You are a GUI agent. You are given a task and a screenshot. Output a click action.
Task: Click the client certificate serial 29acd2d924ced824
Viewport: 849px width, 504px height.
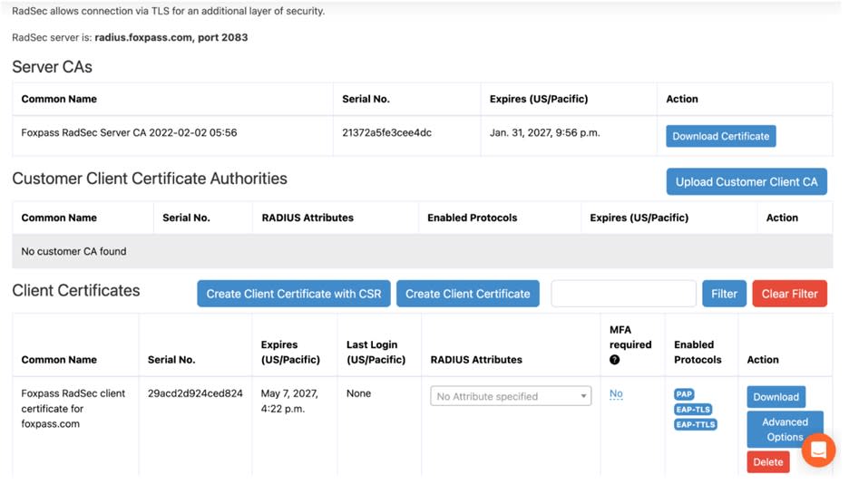pyautogui.click(x=195, y=393)
